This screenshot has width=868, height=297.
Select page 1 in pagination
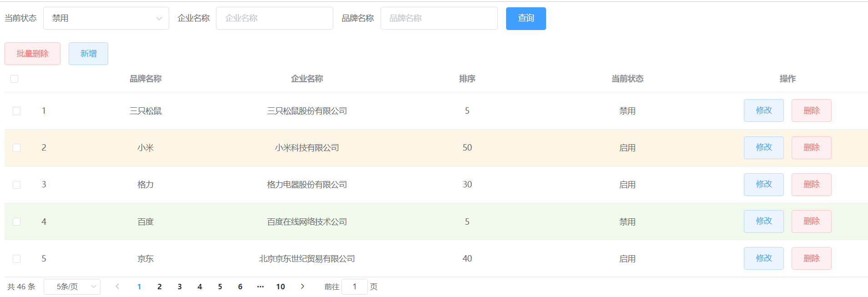click(139, 287)
